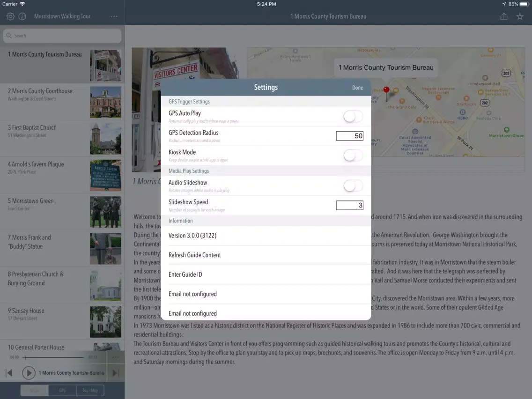Tap Enter Guide ID
The height and width of the screenshot is (399, 532).
pos(266,274)
